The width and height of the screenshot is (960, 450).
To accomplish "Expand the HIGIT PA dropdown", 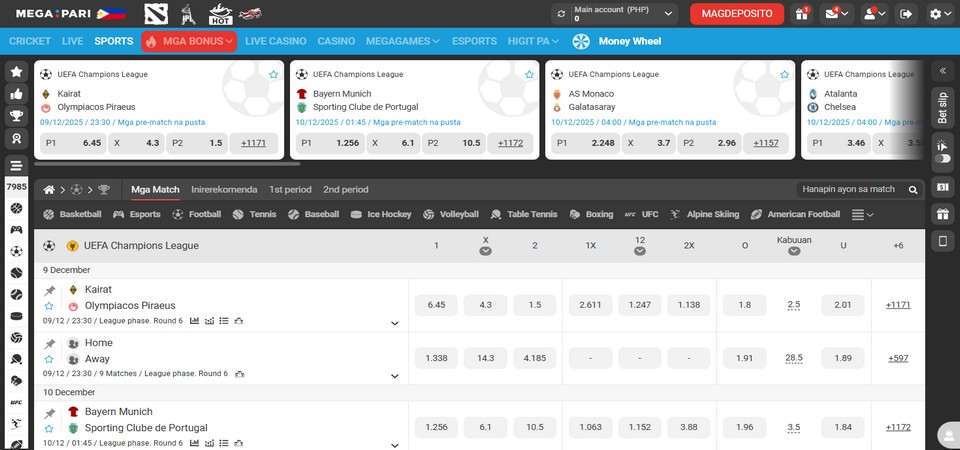I will pos(533,41).
